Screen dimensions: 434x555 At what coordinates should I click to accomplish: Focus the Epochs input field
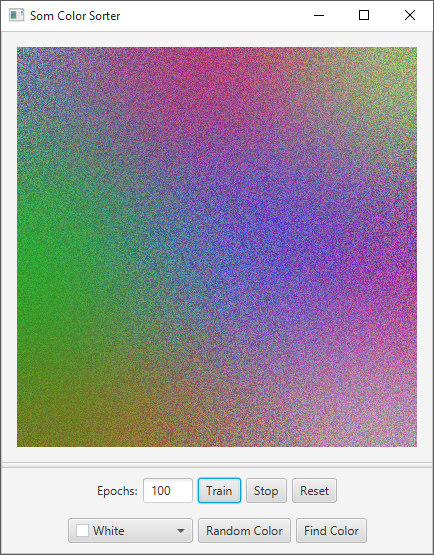(168, 491)
